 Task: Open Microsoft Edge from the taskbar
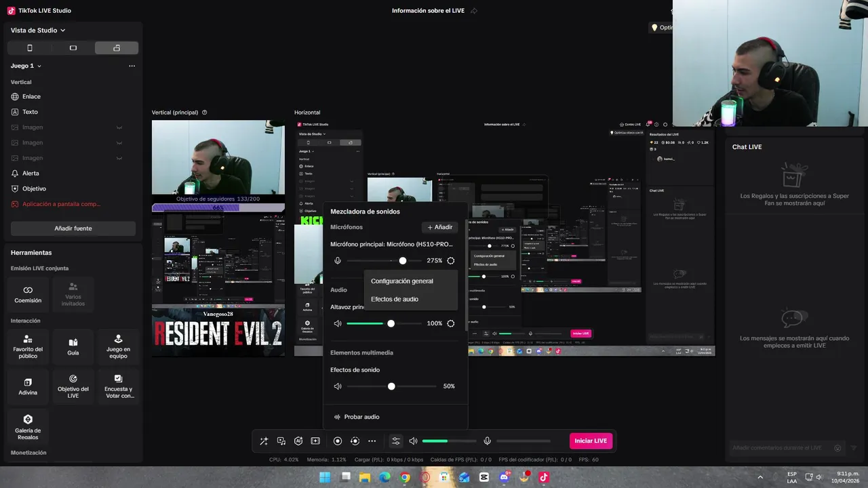pyautogui.click(x=384, y=477)
